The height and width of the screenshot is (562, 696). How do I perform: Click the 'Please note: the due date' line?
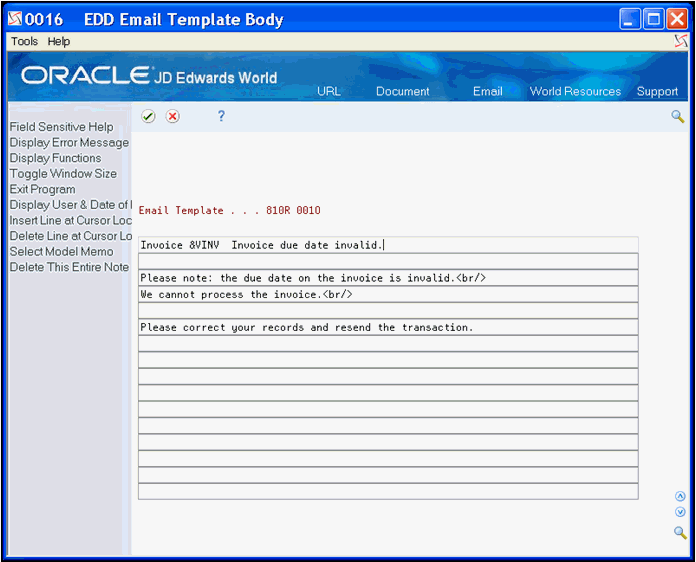tap(388, 278)
